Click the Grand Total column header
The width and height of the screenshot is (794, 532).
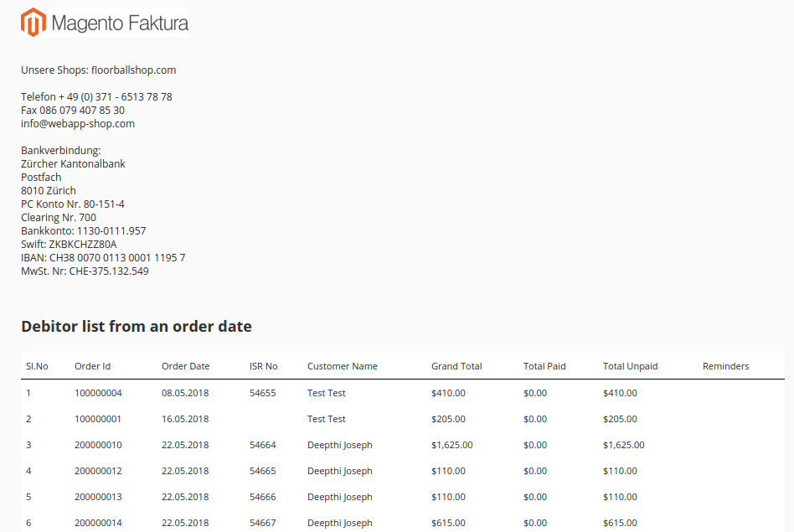coord(456,366)
